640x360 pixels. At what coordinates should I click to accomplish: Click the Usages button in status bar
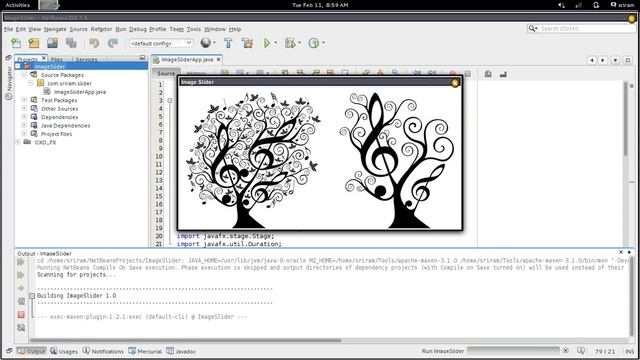tap(64, 351)
